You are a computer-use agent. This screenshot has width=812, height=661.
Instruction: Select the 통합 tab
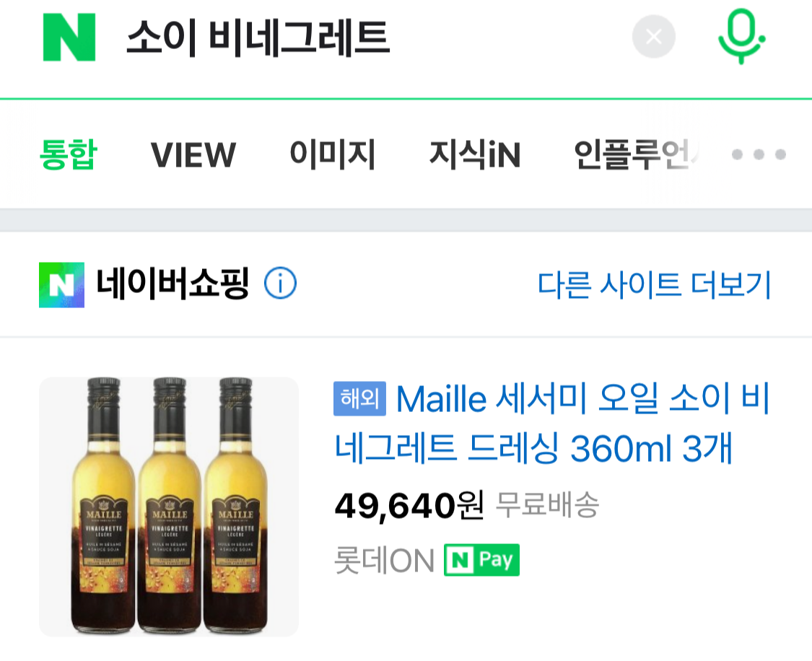click(69, 154)
